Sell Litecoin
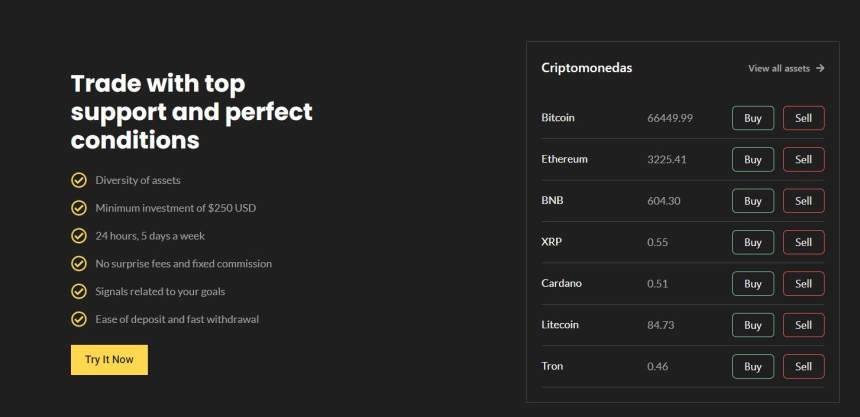The width and height of the screenshot is (860, 417). 803,325
